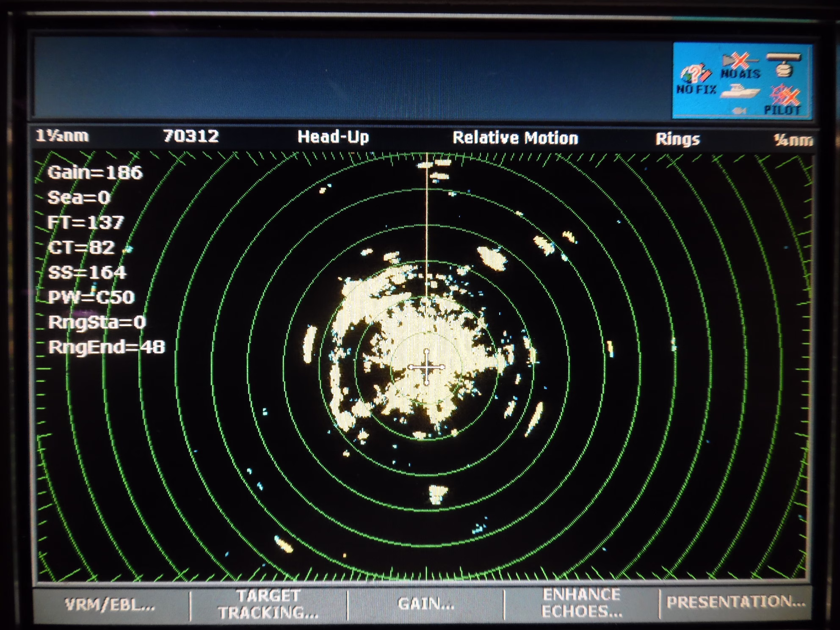Click the NO FIX GPS status icon
This screenshot has width=840, height=630.
pos(696,79)
